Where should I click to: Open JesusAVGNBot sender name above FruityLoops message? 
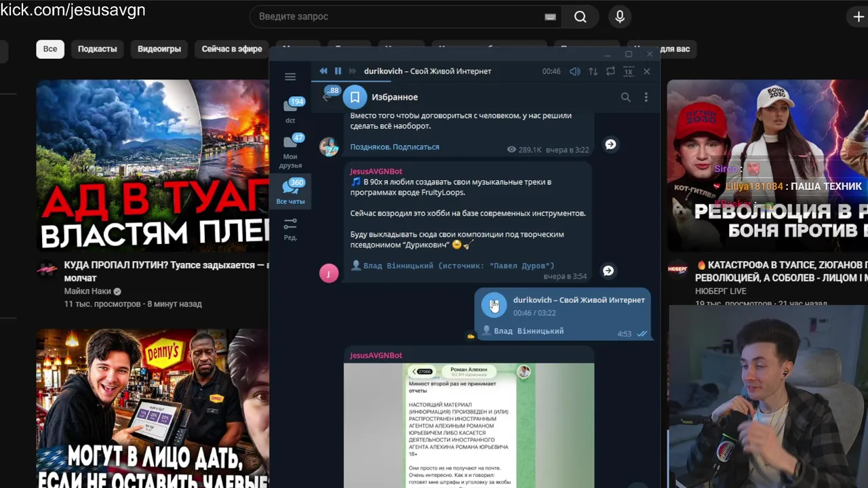coord(376,171)
